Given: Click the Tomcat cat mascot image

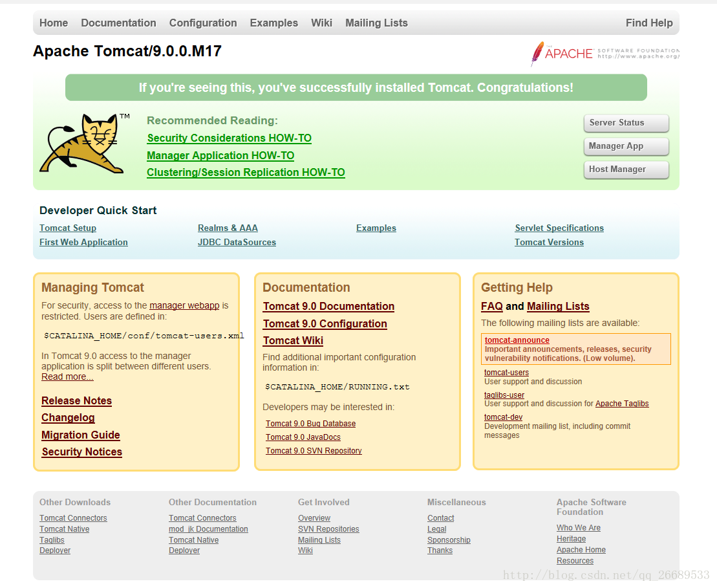Looking at the screenshot, I should (85, 144).
